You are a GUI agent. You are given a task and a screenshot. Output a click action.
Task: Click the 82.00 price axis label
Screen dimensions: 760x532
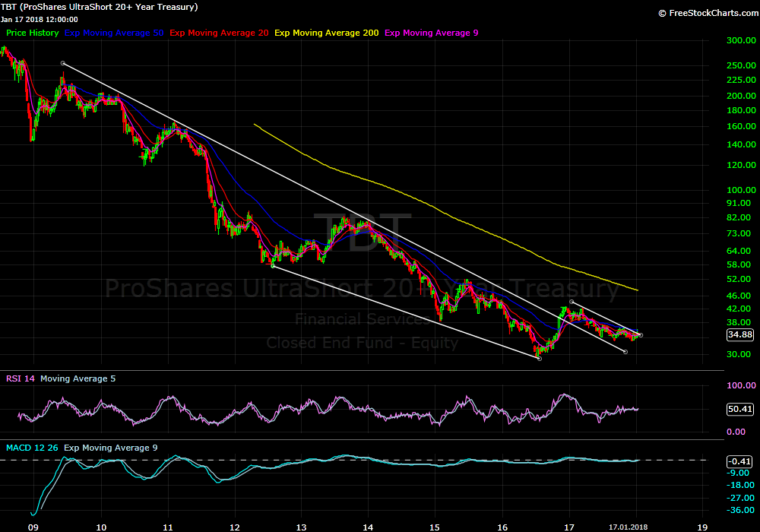tap(739, 217)
